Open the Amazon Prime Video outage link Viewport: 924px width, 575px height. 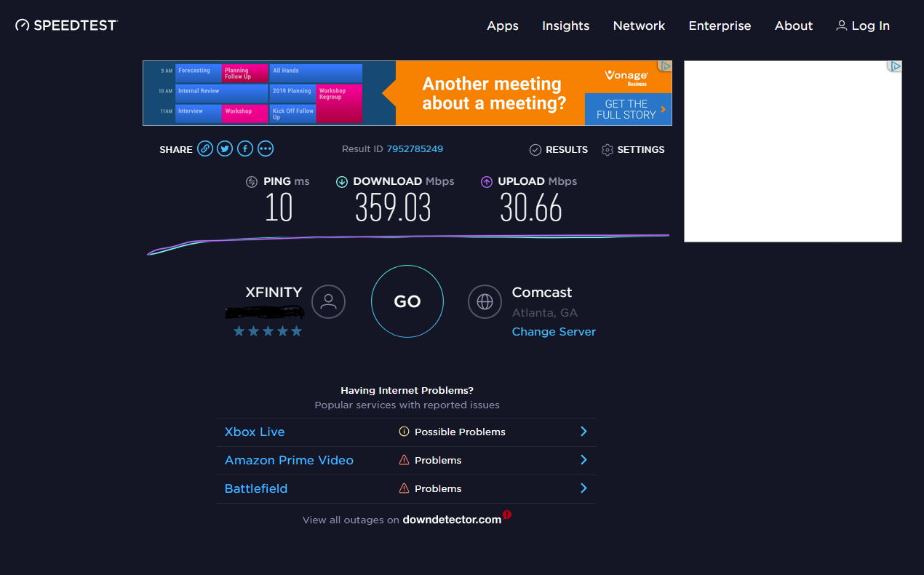coord(289,460)
